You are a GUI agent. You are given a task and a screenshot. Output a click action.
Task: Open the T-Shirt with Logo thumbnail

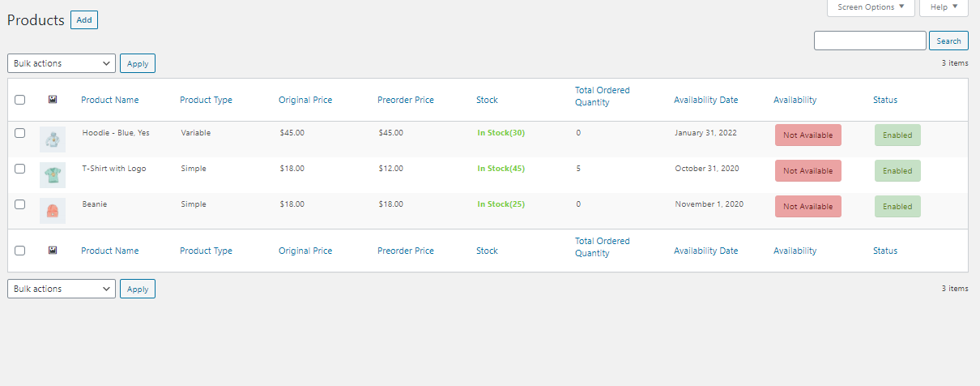pyautogui.click(x=53, y=175)
